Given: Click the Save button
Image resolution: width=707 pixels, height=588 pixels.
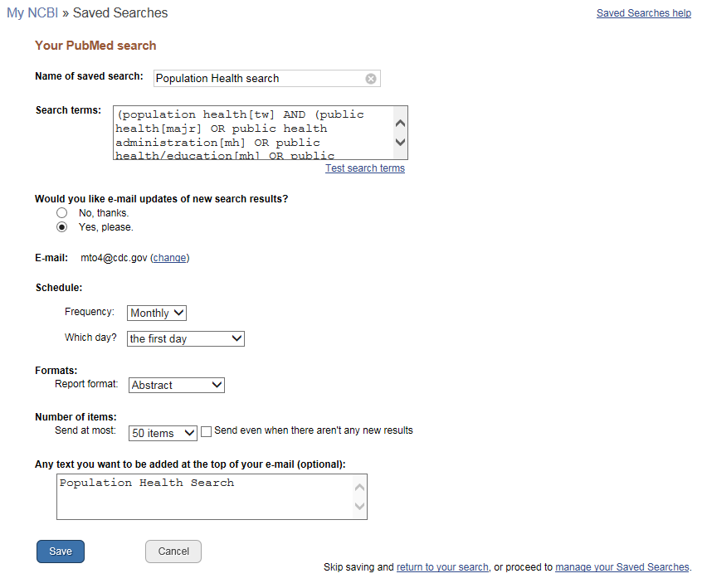Looking at the screenshot, I should 61,552.
